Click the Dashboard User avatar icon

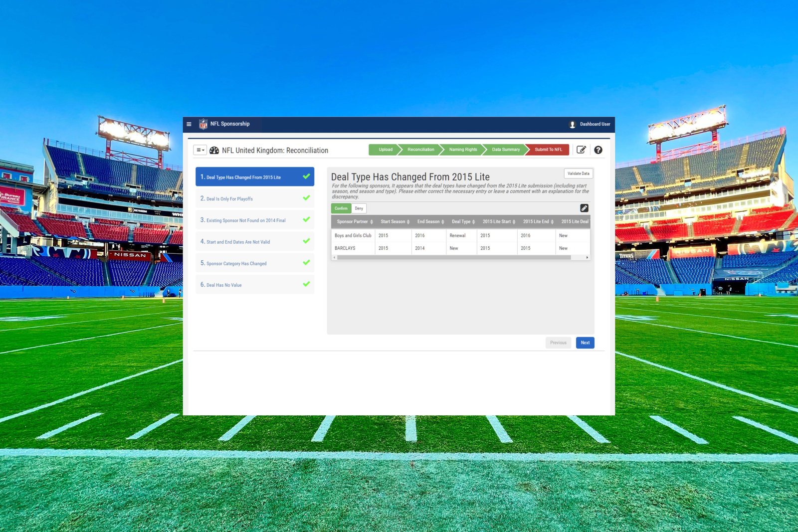click(x=573, y=125)
